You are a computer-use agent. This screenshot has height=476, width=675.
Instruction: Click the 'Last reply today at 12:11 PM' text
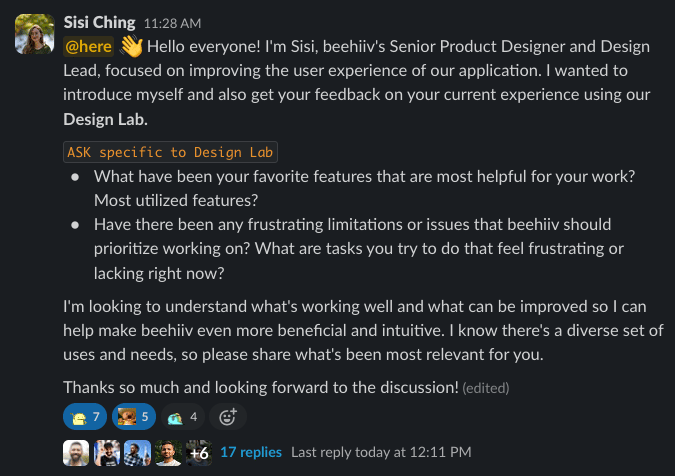pyautogui.click(x=381, y=452)
